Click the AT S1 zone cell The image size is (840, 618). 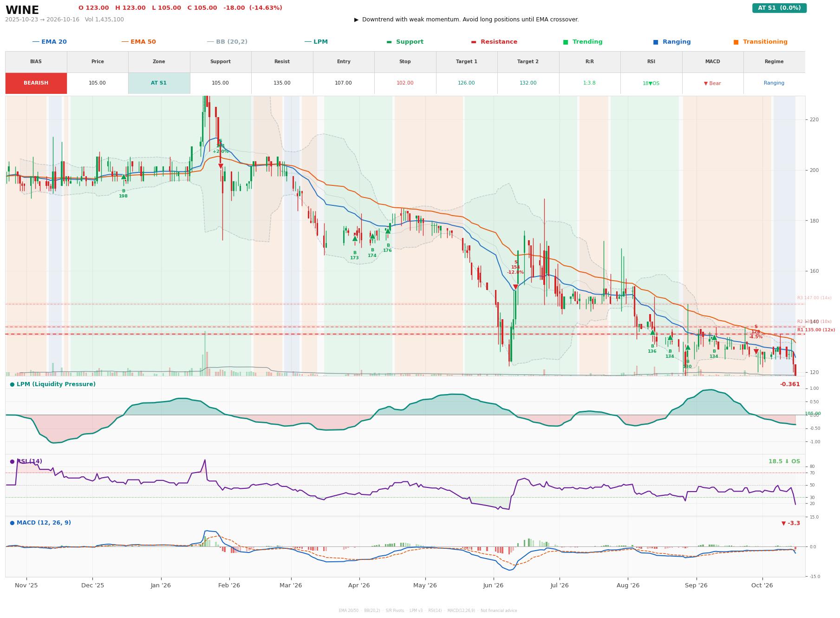(159, 83)
